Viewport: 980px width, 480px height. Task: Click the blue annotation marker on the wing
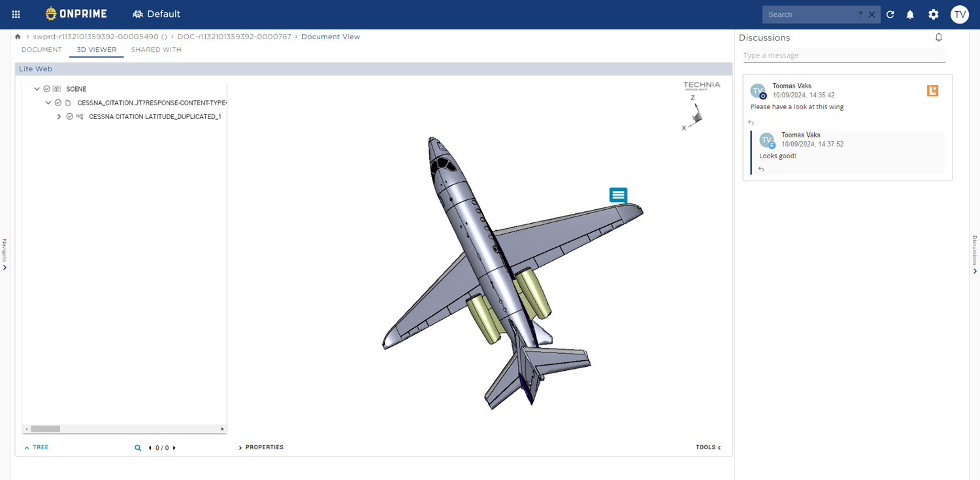tap(618, 194)
